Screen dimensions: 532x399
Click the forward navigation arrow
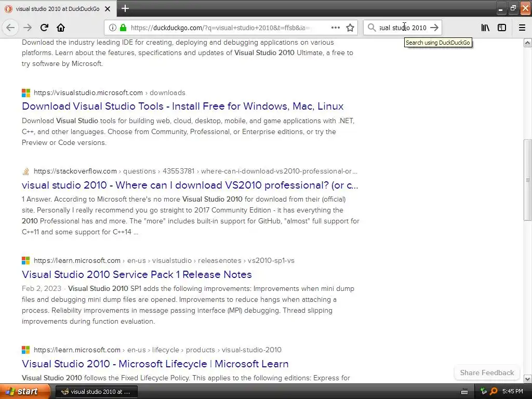coord(28,28)
